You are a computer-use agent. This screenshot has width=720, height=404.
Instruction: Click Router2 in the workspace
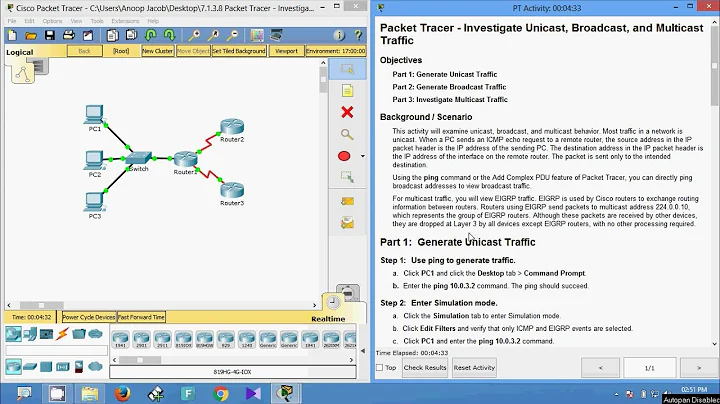tap(232, 127)
